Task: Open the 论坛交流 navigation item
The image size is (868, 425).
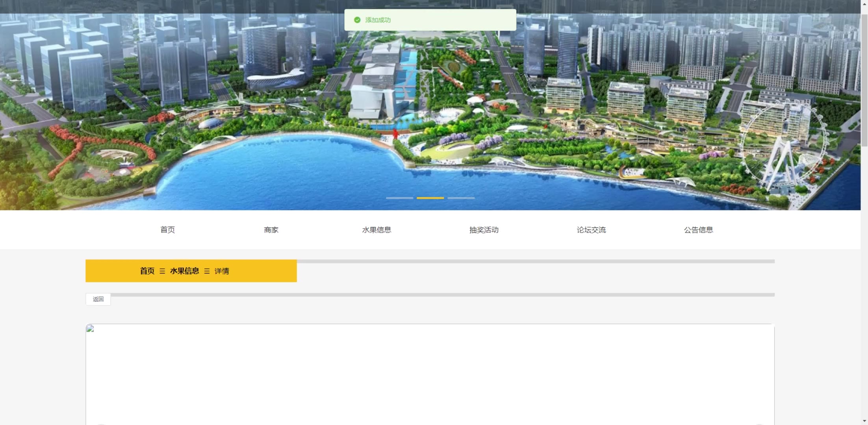Action: pos(591,230)
